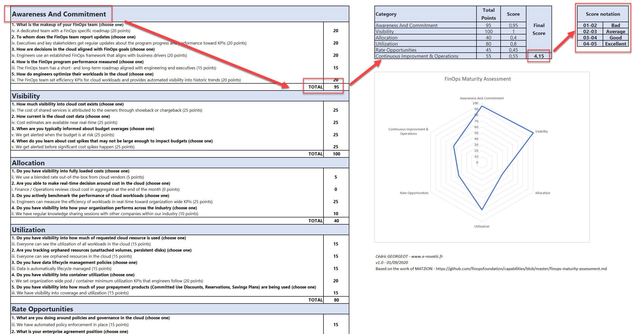Click Awareness And Commitment label on radar chart
Viewport: 644px width, 334px height.
pos(482,98)
